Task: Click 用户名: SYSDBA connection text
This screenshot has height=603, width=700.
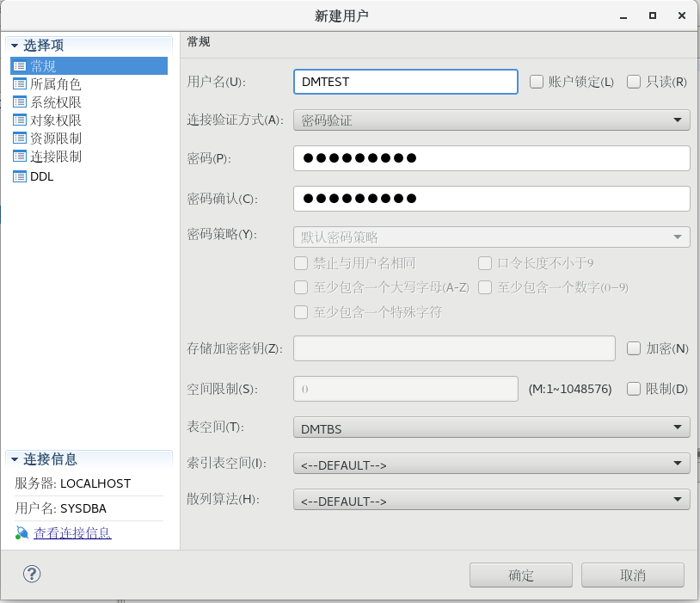Action: click(x=61, y=508)
